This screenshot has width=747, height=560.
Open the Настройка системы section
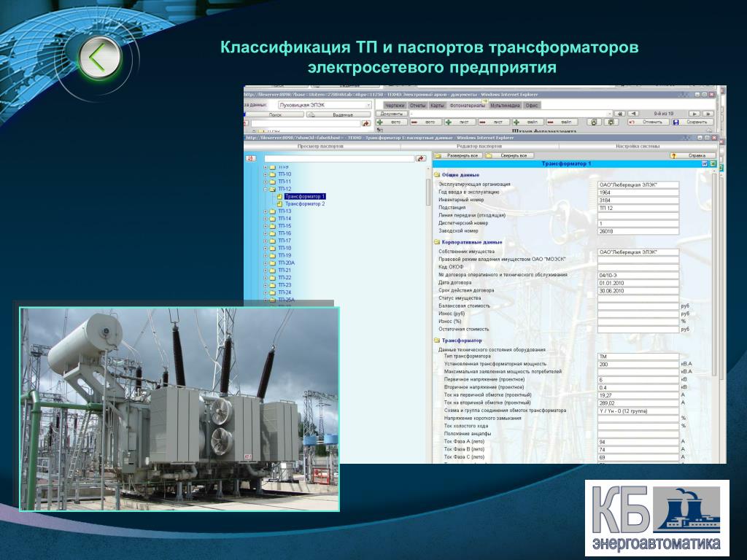[638, 146]
